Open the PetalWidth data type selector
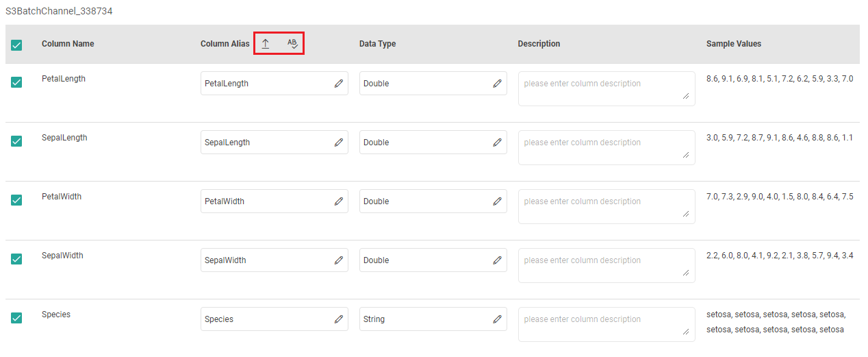868x357 pixels. 424,201
